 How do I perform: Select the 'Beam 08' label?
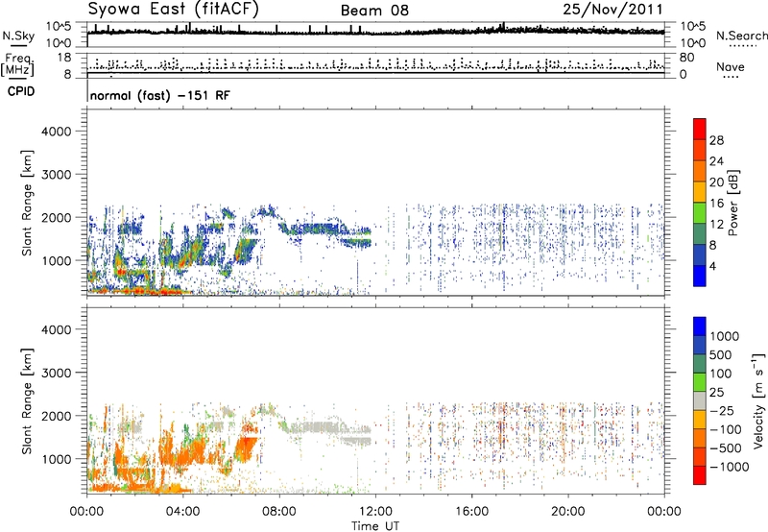pyautogui.click(x=374, y=11)
